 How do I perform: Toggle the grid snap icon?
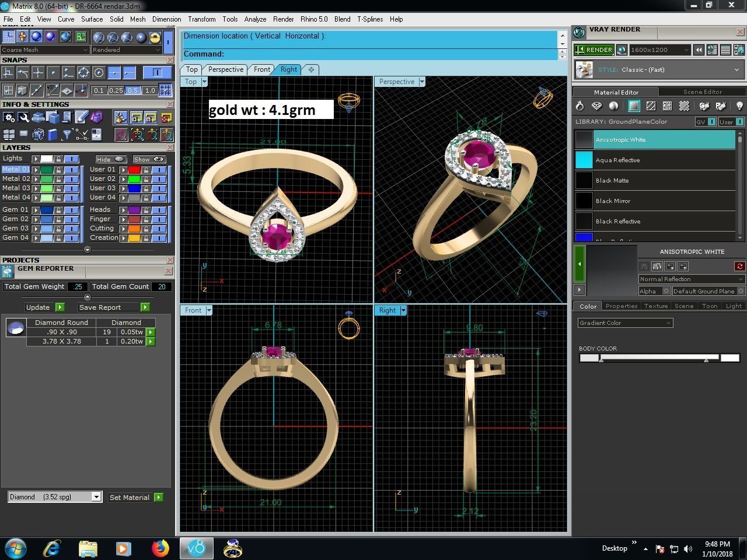click(166, 90)
